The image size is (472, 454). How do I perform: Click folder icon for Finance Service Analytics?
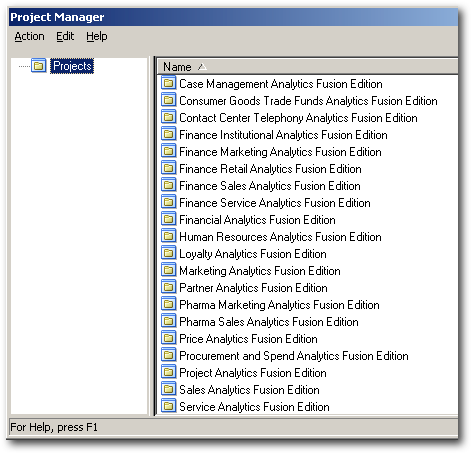click(x=168, y=202)
